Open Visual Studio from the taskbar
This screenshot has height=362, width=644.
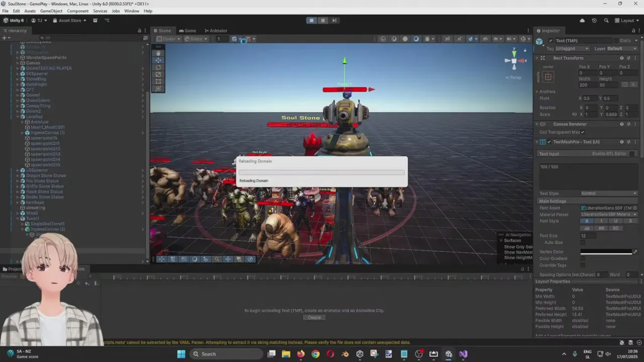coord(463,354)
